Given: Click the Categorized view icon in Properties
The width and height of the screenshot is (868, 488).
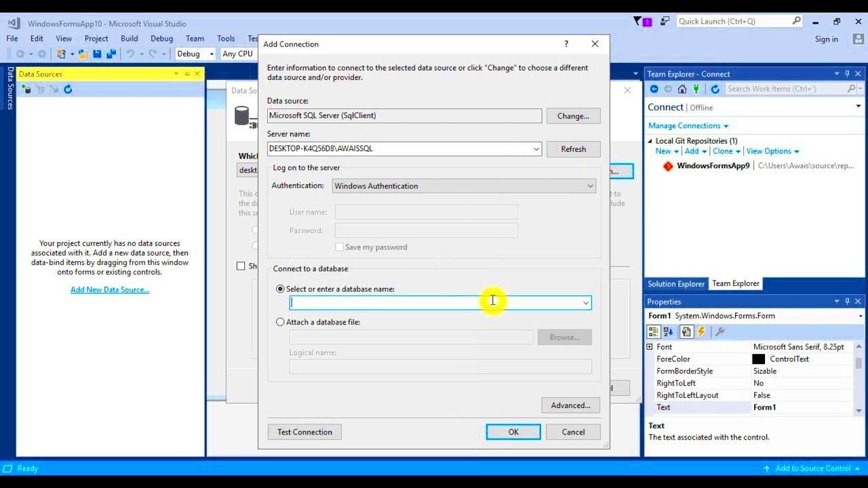Looking at the screenshot, I should coord(653,331).
